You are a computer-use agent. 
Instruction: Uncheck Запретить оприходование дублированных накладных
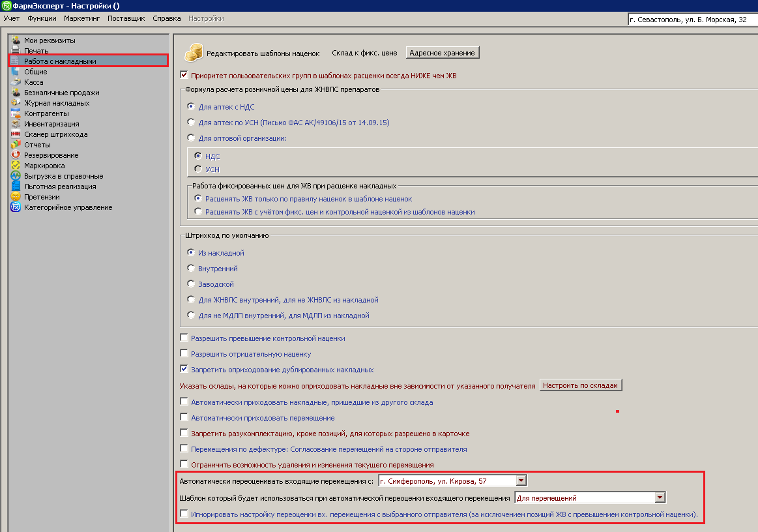coord(184,370)
